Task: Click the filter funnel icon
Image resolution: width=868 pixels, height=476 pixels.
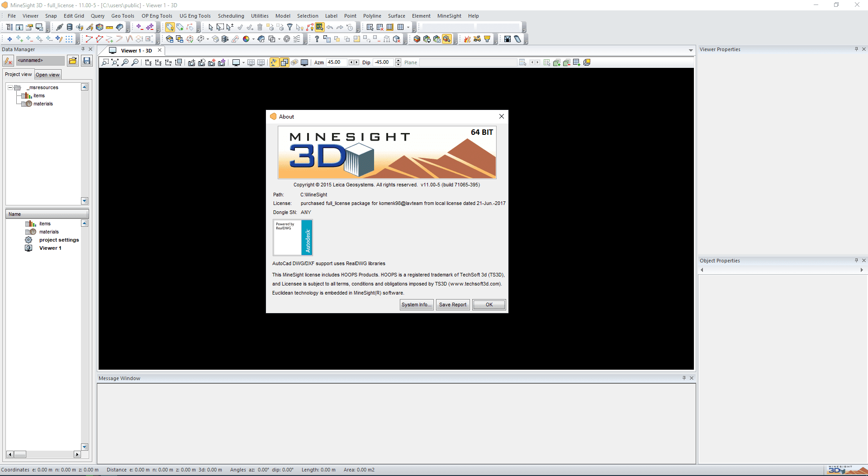Action: pos(290,27)
